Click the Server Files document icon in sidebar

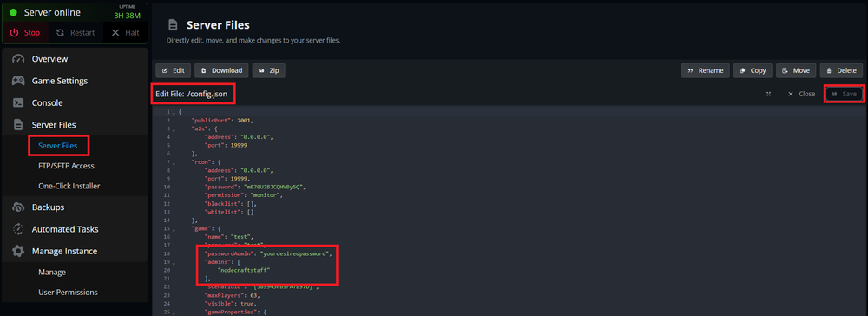click(19, 124)
